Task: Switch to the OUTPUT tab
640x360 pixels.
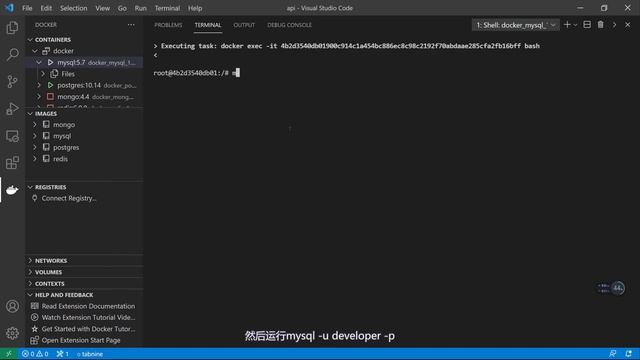Action: pos(244,25)
